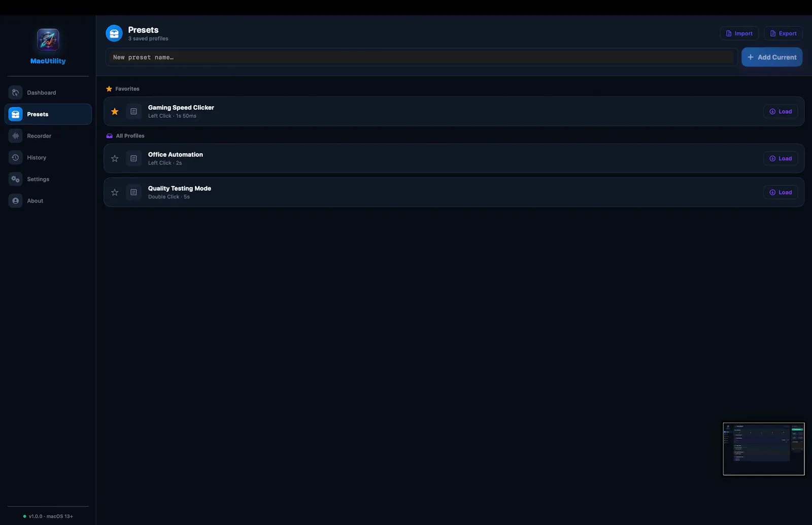The height and width of the screenshot is (525, 812).
Task: Open Settings page
Action: click(x=48, y=179)
